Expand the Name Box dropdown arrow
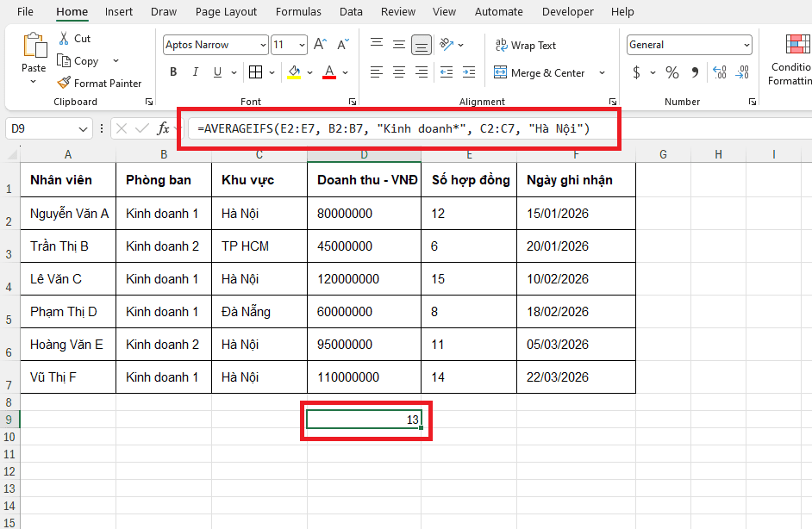 tap(83, 129)
